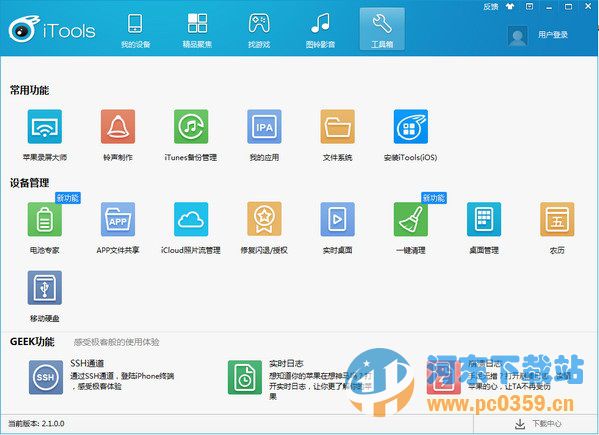599x435 pixels.
Task: Open the 图铃影音 media tab
Action: [321, 30]
